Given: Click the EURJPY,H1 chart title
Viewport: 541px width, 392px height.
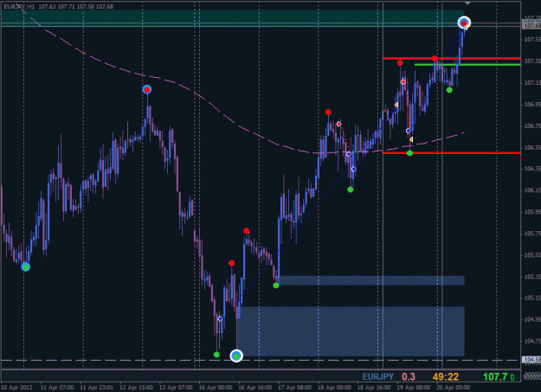Looking at the screenshot, I should [19, 7].
